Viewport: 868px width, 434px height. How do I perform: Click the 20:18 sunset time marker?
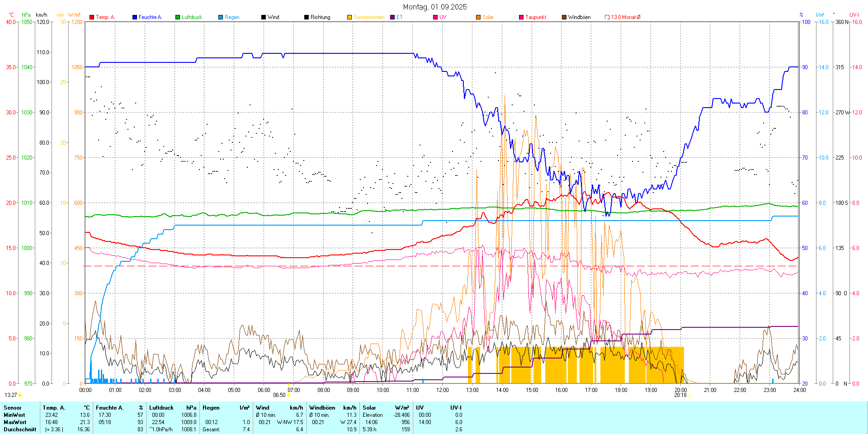680,395
